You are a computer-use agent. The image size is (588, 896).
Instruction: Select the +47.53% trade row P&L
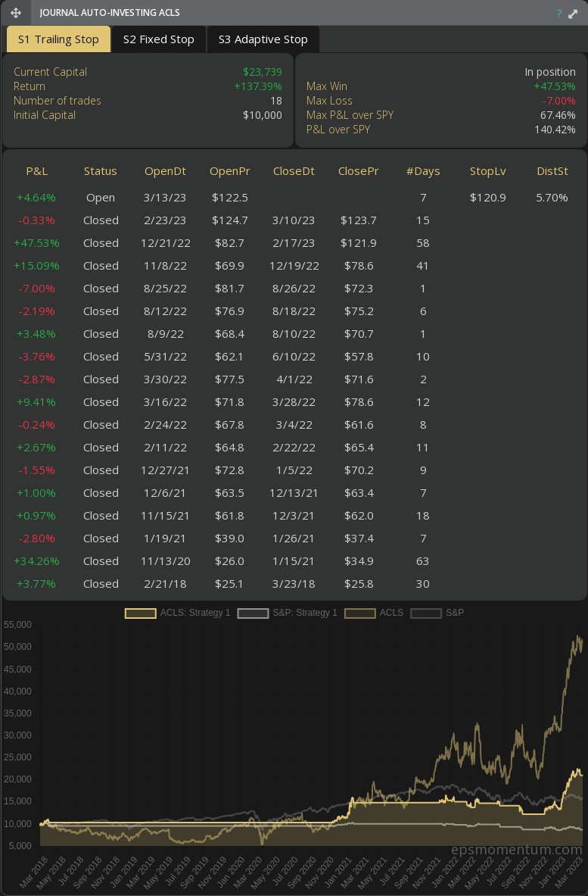[x=36, y=243]
